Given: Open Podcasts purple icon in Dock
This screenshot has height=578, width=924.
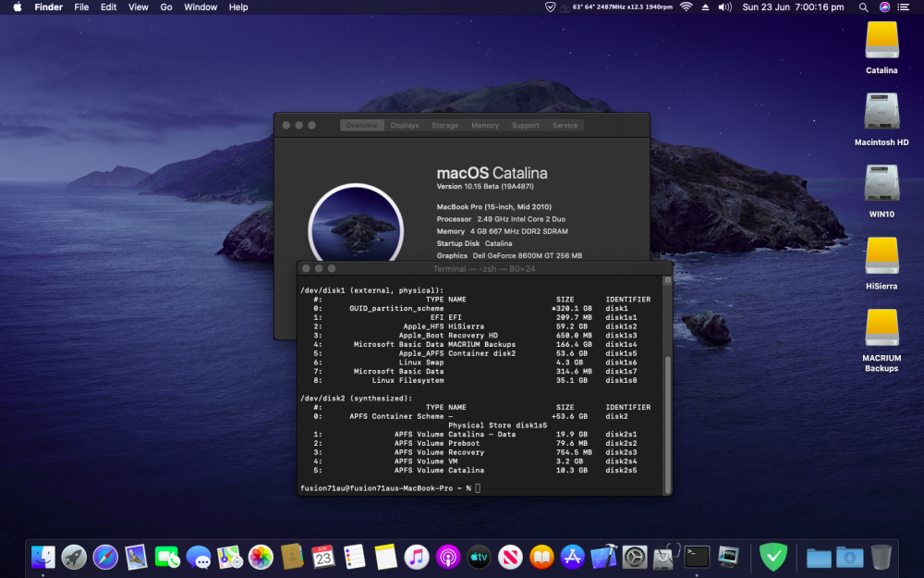Looking at the screenshot, I should (x=448, y=557).
